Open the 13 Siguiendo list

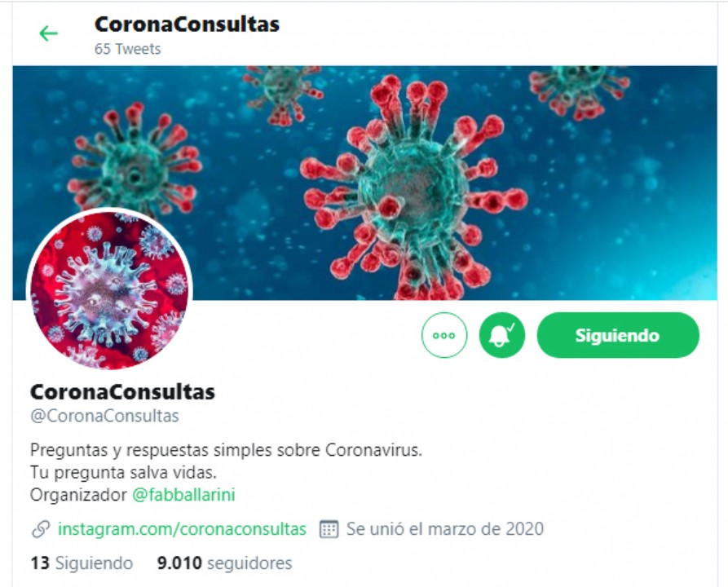(x=82, y=563)
